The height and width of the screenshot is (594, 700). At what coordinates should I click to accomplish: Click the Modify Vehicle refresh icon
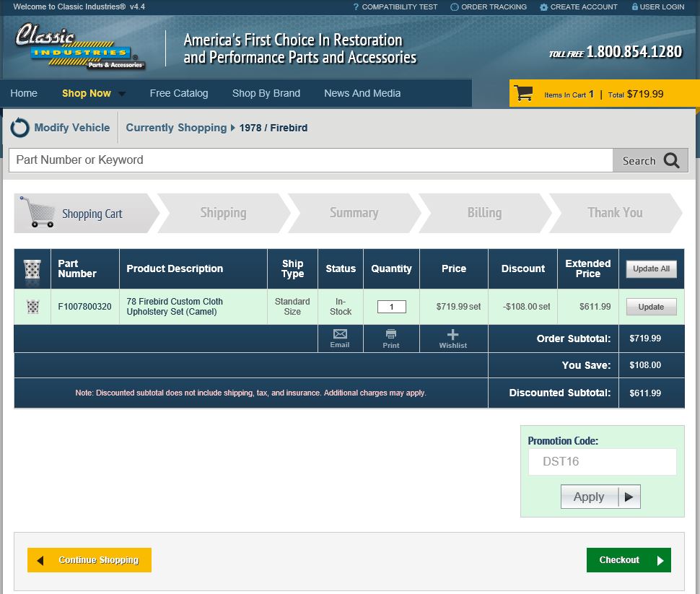tap(19, 128)
